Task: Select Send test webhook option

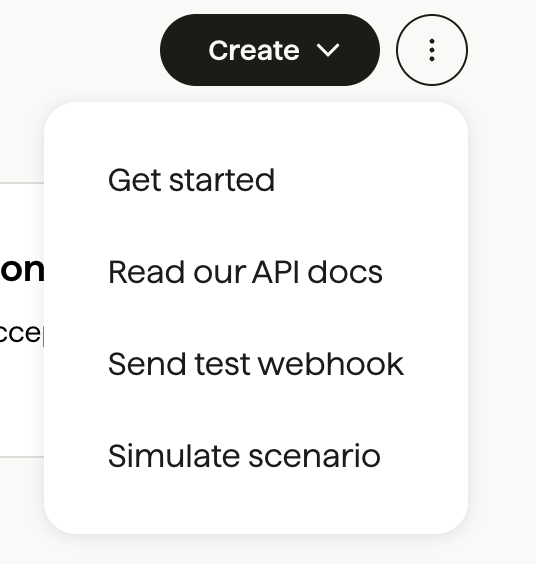Action: click(x=256, y=364)
